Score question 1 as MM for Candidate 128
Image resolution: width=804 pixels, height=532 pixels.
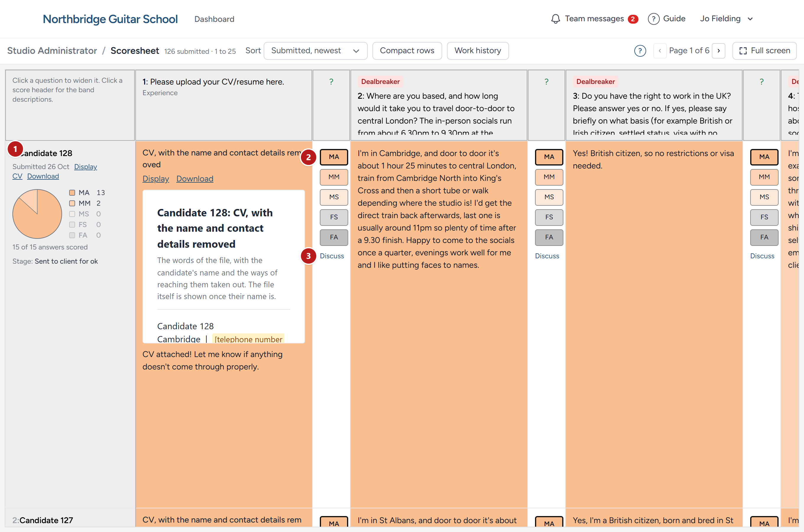pos(334,177)
